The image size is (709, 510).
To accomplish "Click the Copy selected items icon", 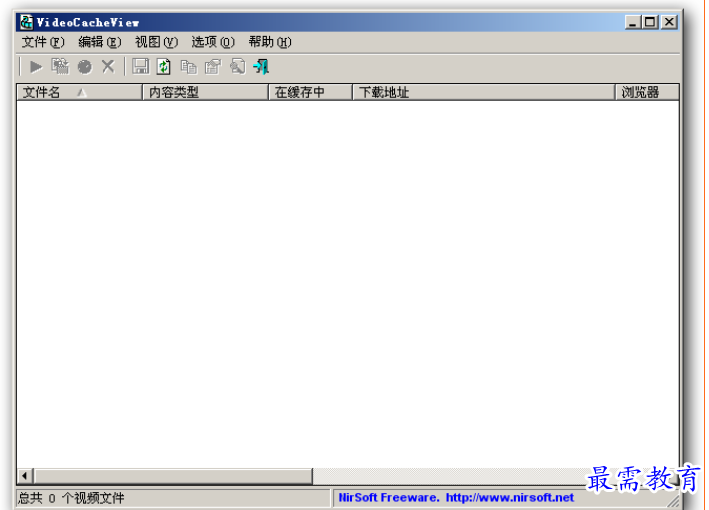I will [x=189, y=67].
